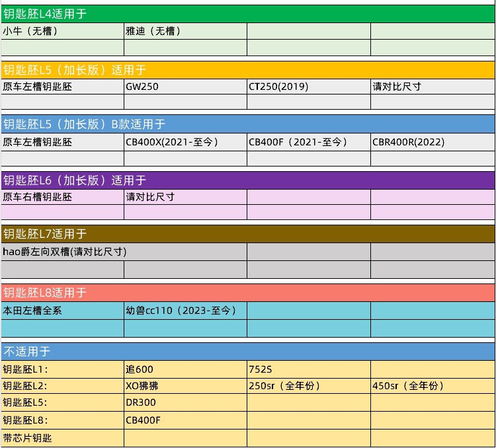Select the cell 'XO狒狒'

(185, 386)
